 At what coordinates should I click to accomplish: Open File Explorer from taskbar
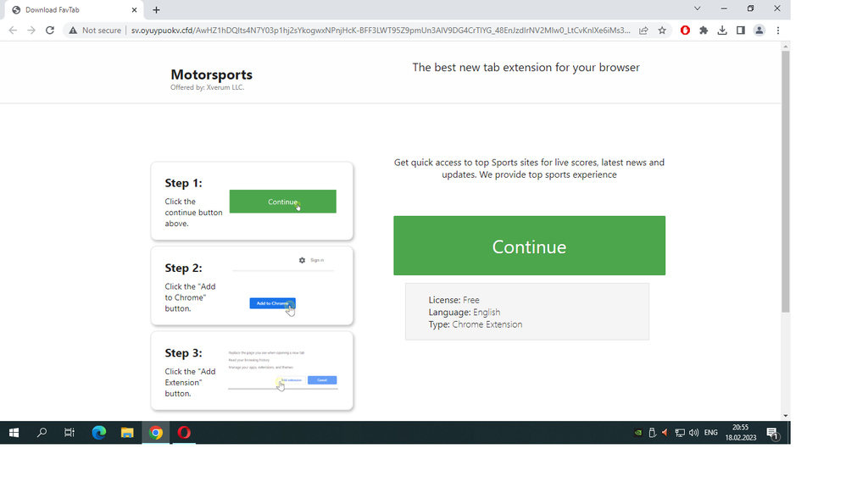127,433
